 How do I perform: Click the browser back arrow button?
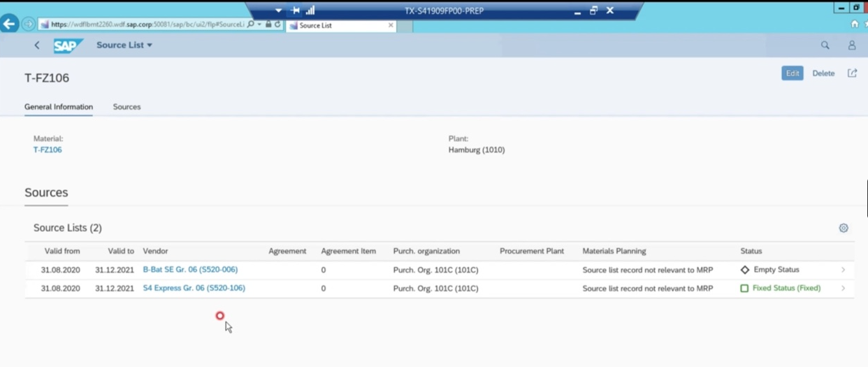coord(9,24)
